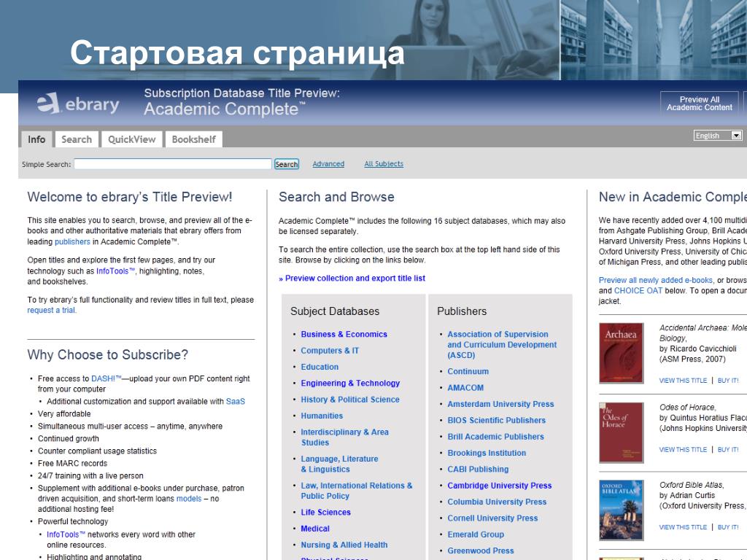The image size is (747, 560).
Task: Open Brookings Institution publisher link
Action: [x=487, y=453]
